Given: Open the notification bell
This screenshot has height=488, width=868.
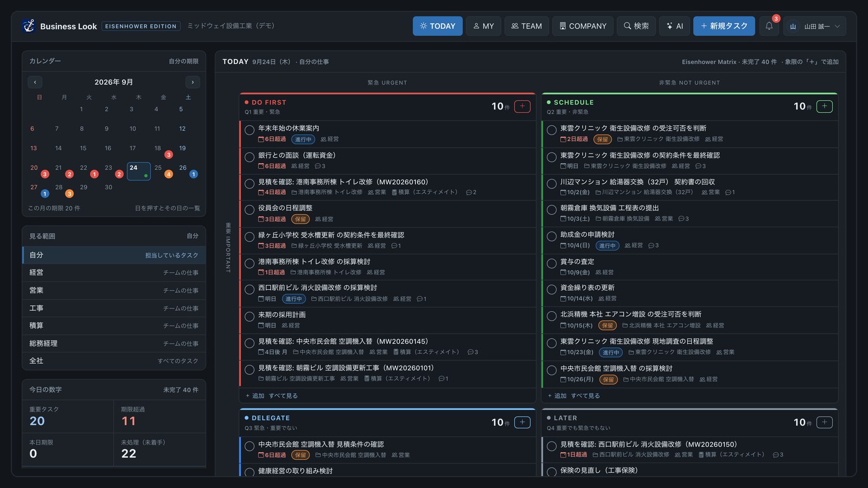Looking at the screenshot, I should tap(769, 26).
